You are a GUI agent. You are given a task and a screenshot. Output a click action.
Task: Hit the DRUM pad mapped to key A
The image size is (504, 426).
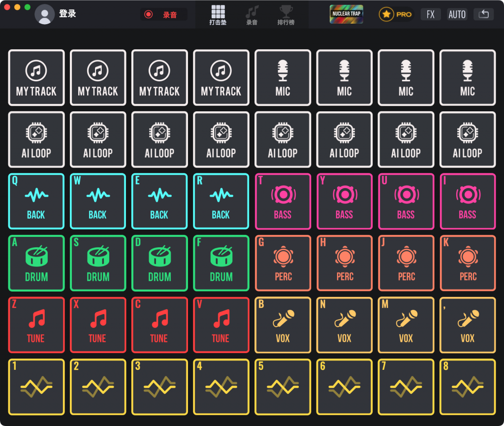(x=36, y=263)
